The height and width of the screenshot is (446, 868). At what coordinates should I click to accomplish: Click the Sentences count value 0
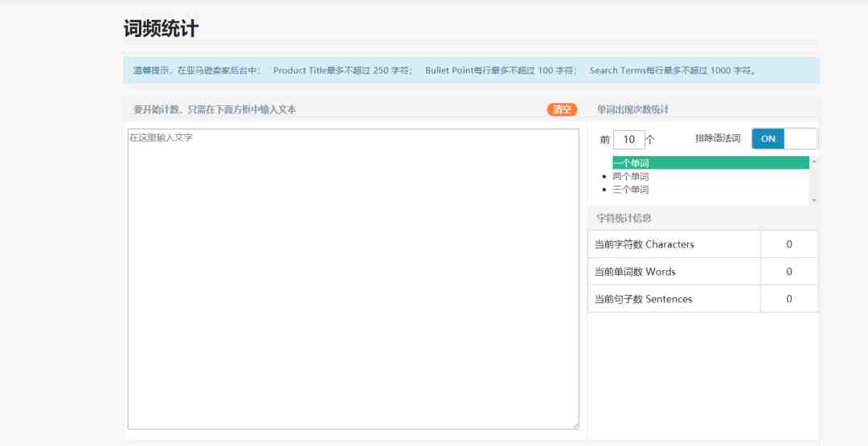pos(789,299)
